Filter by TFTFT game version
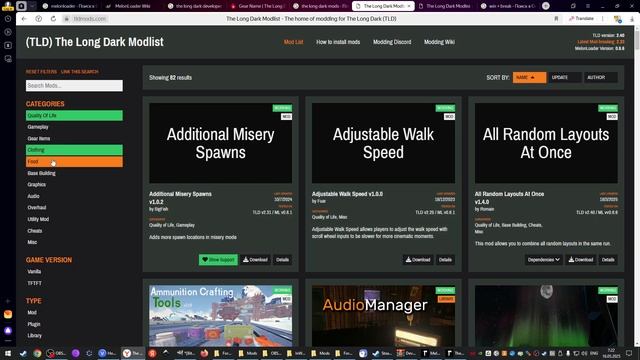 (x=74, y=283)
